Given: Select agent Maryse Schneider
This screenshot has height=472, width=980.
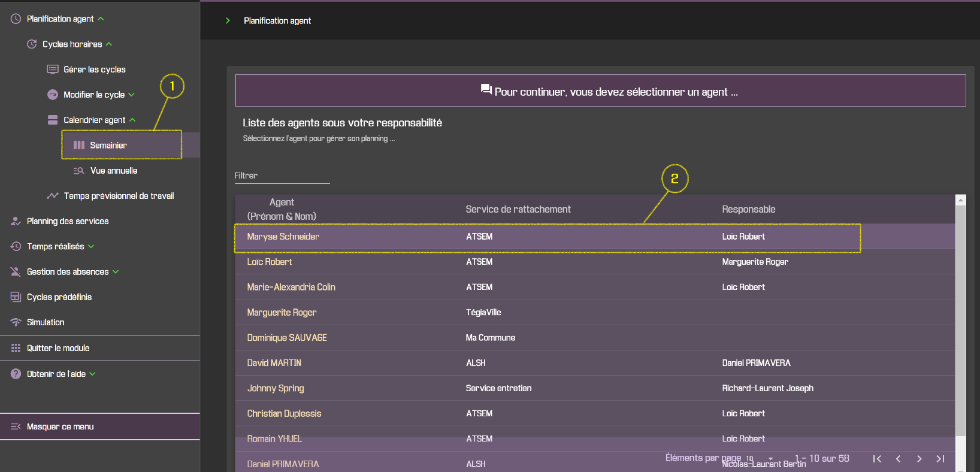Looking at the screenshot, I should 283,237.
